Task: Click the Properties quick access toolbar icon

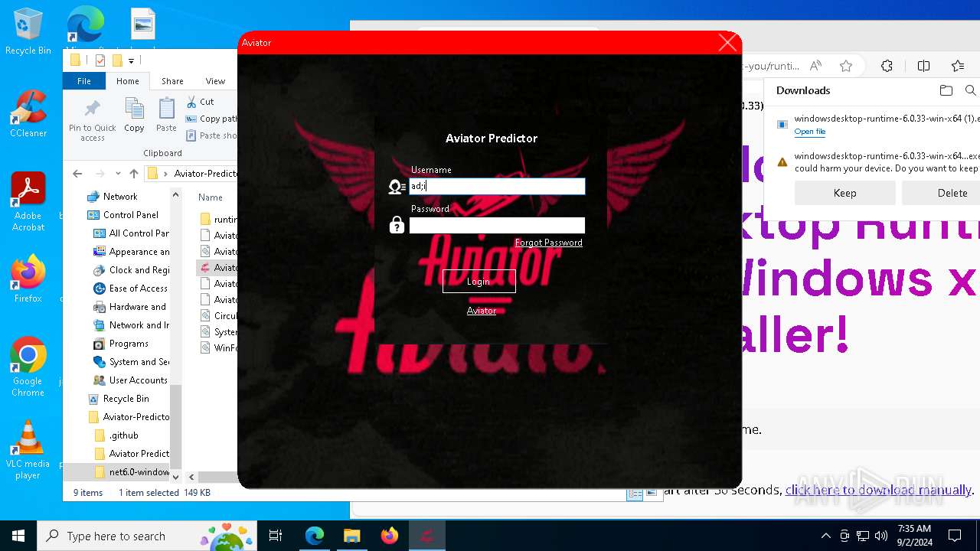Action: 100,60
